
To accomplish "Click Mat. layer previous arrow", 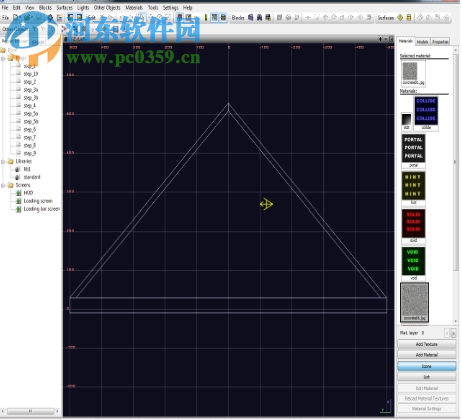I will pyautogui.click(x=447, y=333).
